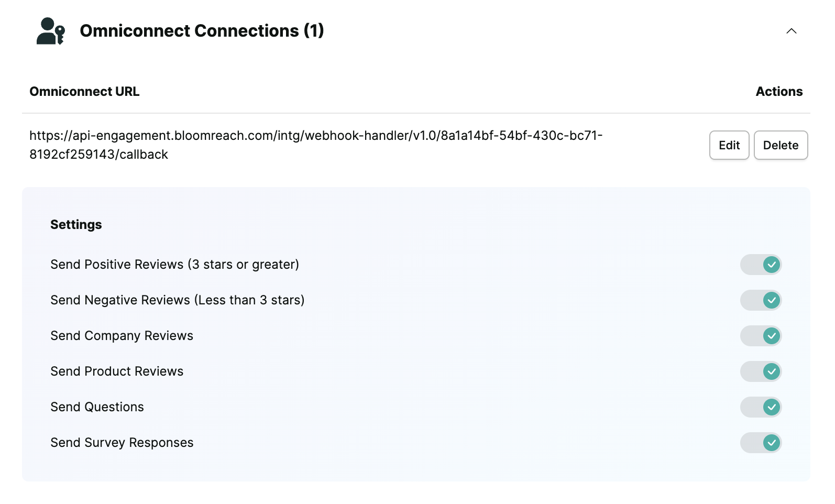Screen dimensions: 835x504
Task: Click the user-with-key Omniconnect icon
Action: click(51, 31)
